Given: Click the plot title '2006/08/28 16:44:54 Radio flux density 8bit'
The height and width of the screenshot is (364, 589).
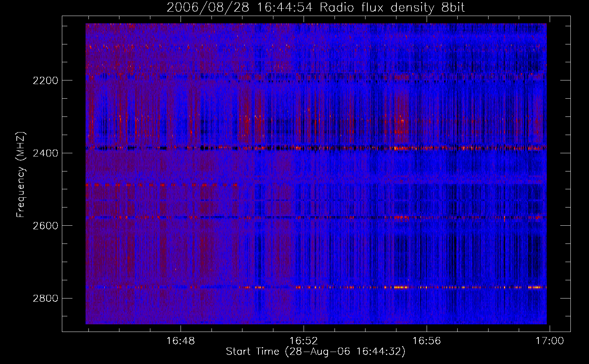Looking at the screenshot, I should point(316,8).
